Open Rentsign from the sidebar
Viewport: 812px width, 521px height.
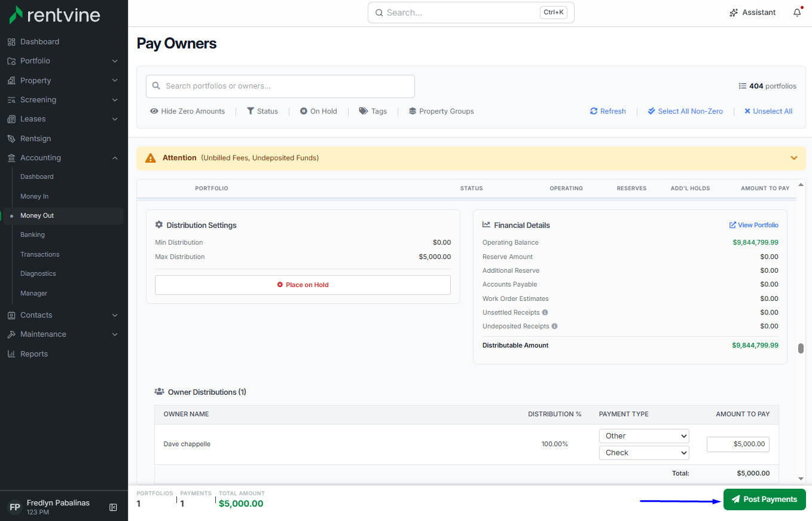click(36, 139)
